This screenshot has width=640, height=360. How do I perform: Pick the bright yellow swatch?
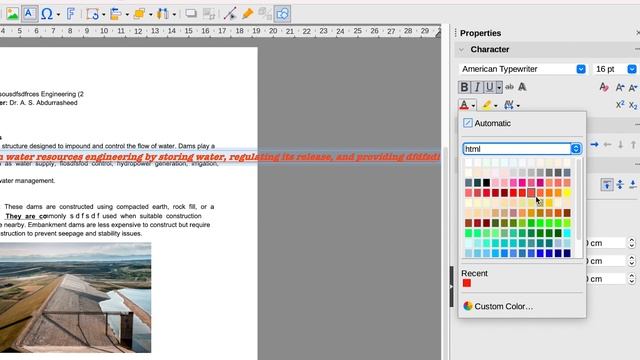coord(567,193)
